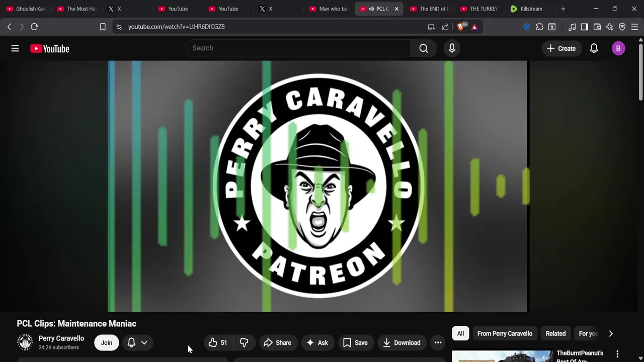Click the share page icon in address bar
Screen dimensions: 644x362
(x=445, y=27)
